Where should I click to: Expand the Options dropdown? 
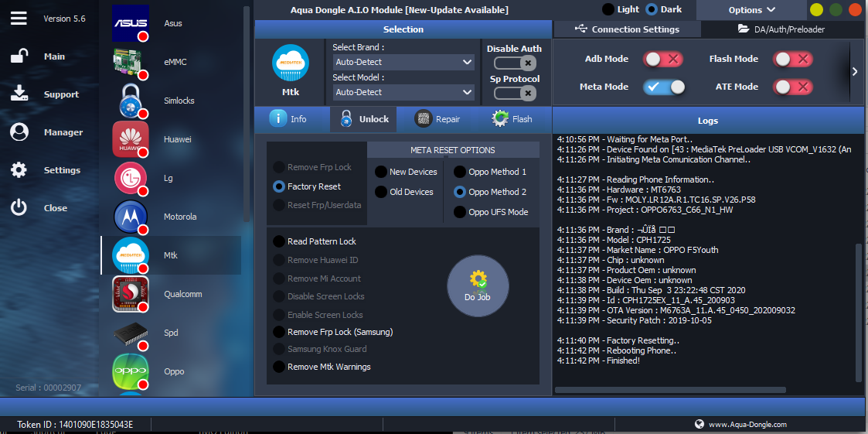pos(751,10)
